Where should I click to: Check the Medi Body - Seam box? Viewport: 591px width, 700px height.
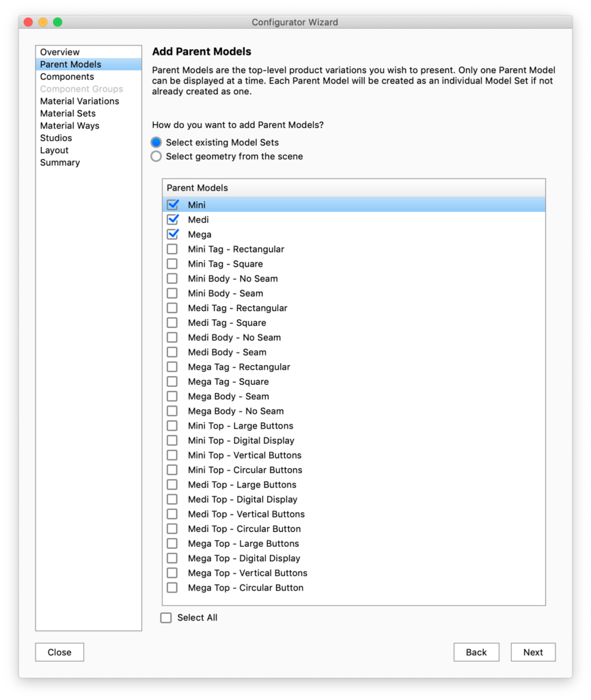coord(172,352)
